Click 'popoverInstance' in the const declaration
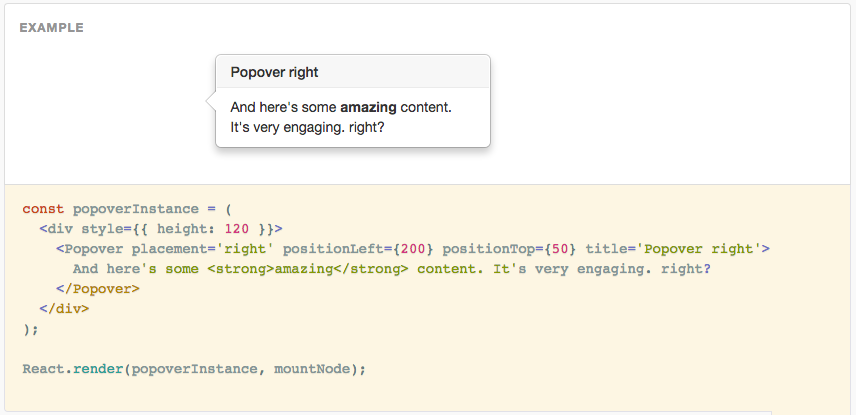The width and height of the screenshot is (856, 415). point(136,209)
